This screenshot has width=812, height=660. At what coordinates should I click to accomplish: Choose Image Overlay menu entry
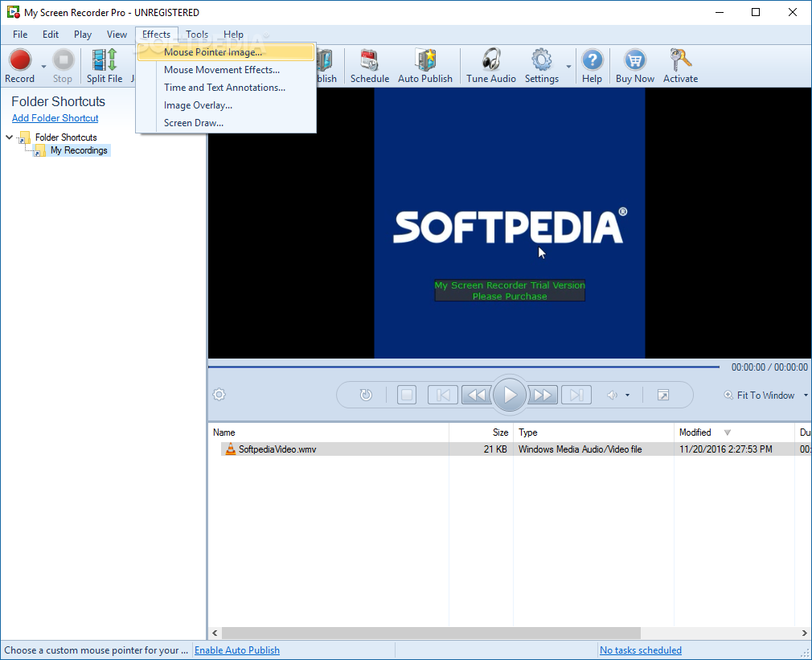pos(226,105)
